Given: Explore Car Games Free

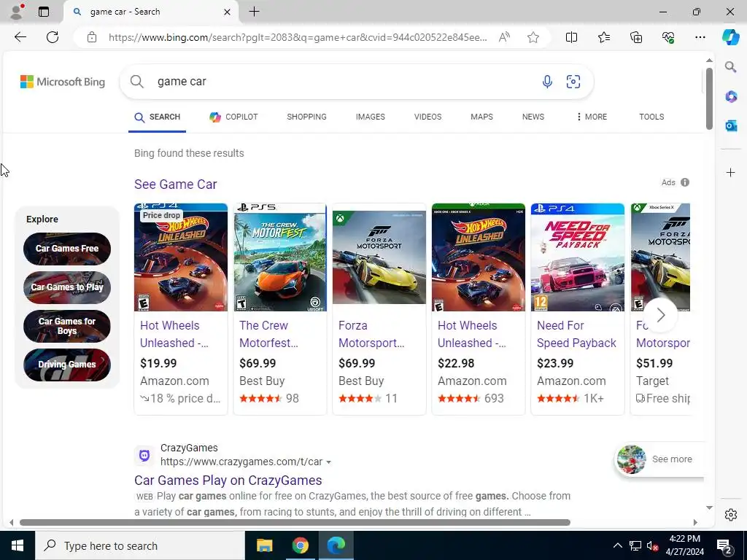Looking at the screenshot, I should (x=67, y=249).
